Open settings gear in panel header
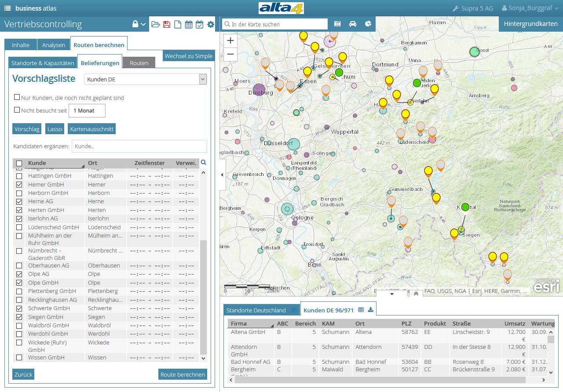 click(x=211, y=25)
